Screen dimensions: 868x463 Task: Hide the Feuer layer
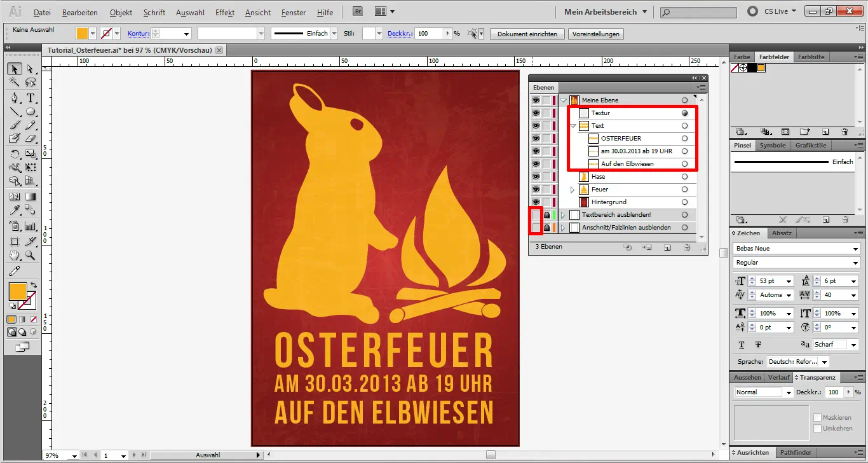point(536,189)
